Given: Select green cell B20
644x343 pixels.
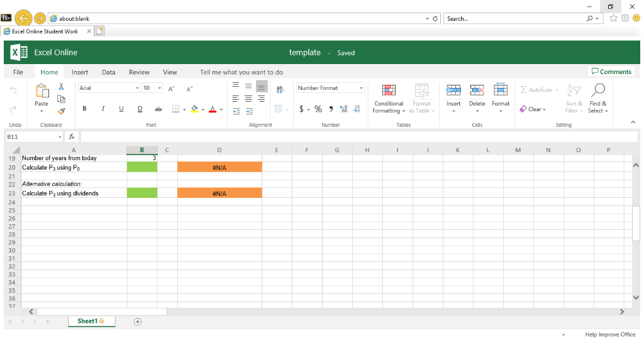Looking at the screenshot, I should tap(142, 167).
